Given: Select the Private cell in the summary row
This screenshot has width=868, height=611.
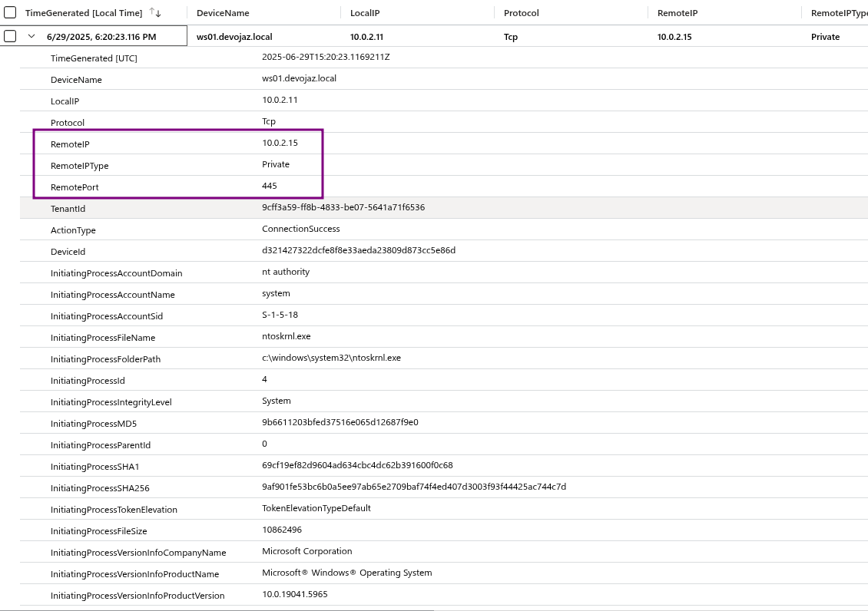Looking at the screenshot, I should coord(826,37).
